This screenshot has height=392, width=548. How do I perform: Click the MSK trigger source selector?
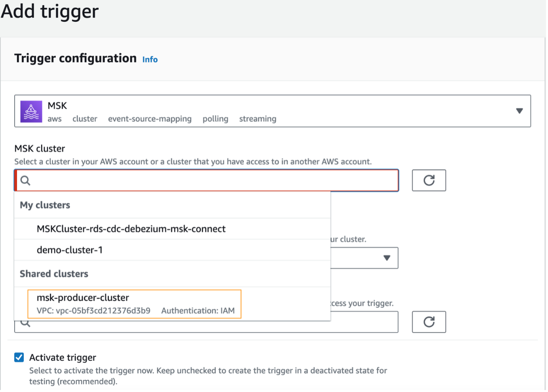pos(272,111)
